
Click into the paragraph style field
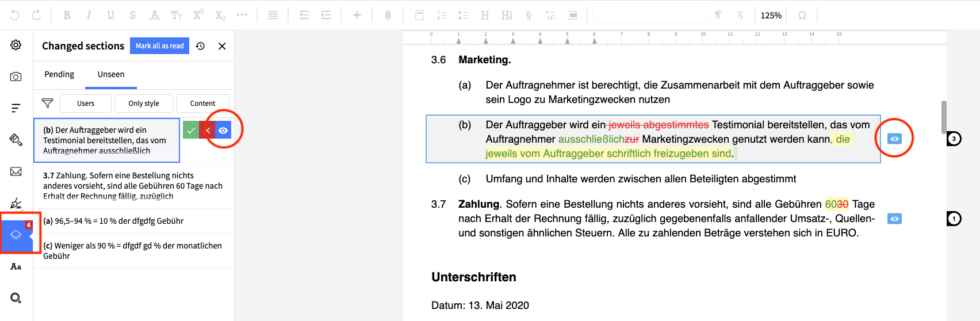(x=649, y=15)
